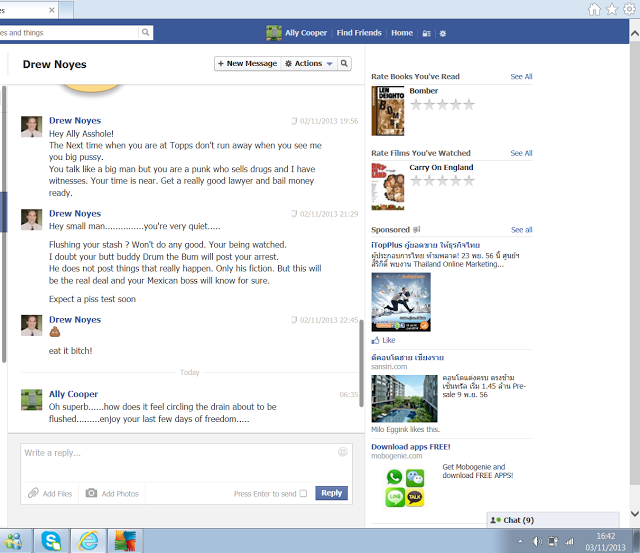The image size is (640, 553).
Task: Search within conversation using magnifier button
Action: click(x=344, y=63)
